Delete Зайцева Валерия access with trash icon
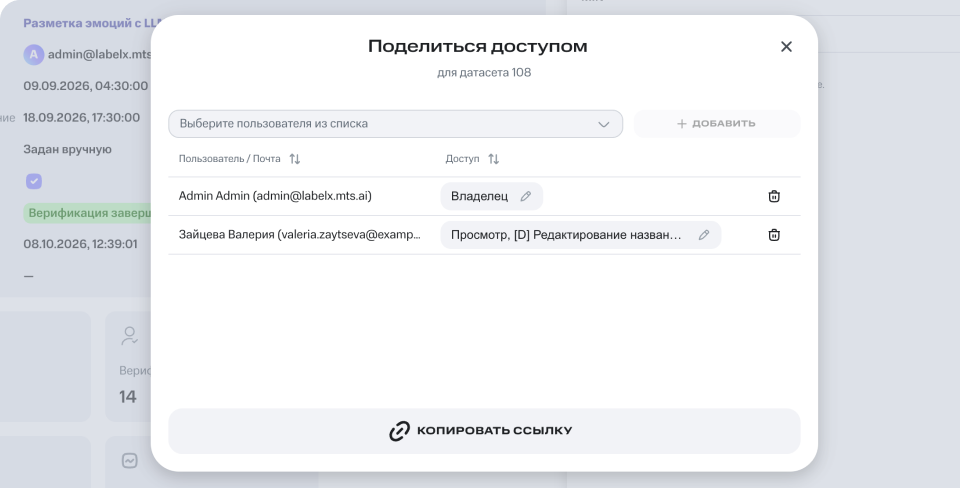Viewport: 960px width, 488px height. point(774,235)
